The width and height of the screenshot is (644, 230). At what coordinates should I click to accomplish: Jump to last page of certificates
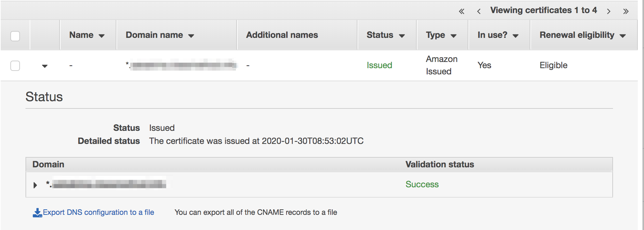click(626, 11)
